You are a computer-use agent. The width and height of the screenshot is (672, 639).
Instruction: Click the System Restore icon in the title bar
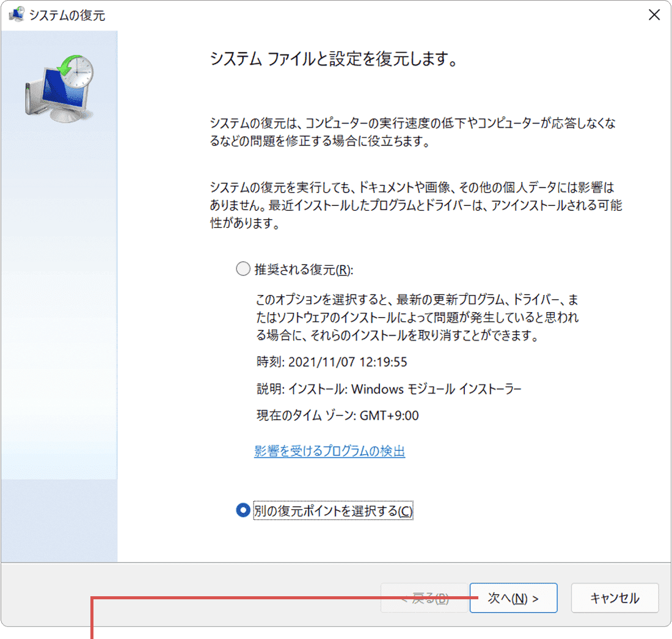click(17, 13)
